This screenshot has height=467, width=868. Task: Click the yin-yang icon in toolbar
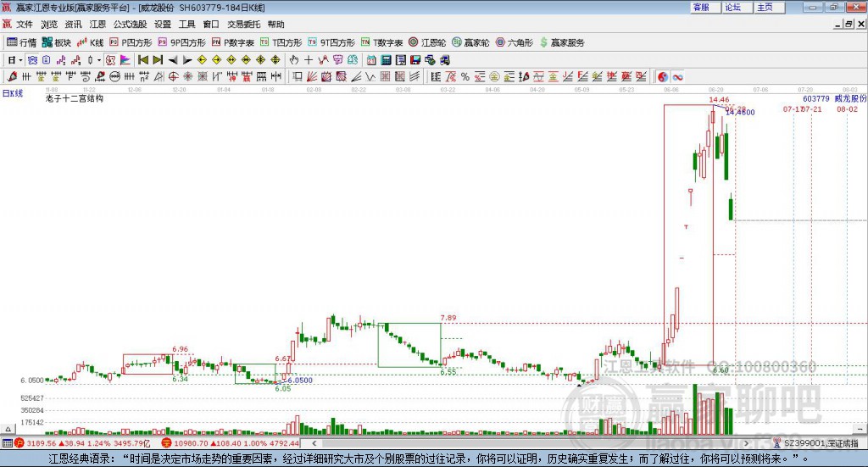click(x=663, y=77)
